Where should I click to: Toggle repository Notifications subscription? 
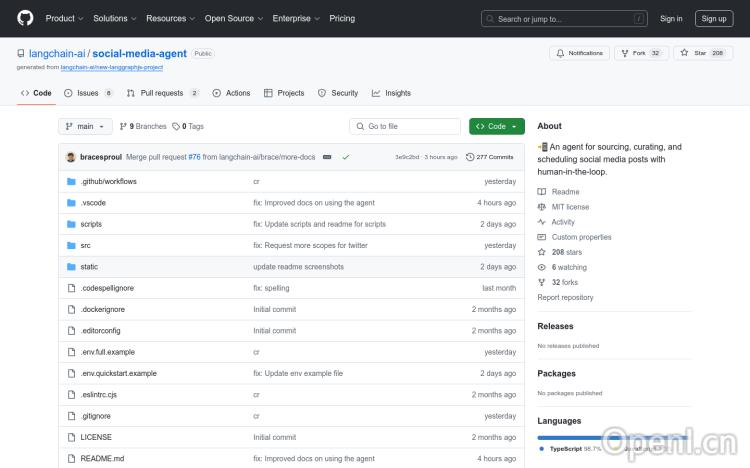pyautogui.click(x=578, y=53)
